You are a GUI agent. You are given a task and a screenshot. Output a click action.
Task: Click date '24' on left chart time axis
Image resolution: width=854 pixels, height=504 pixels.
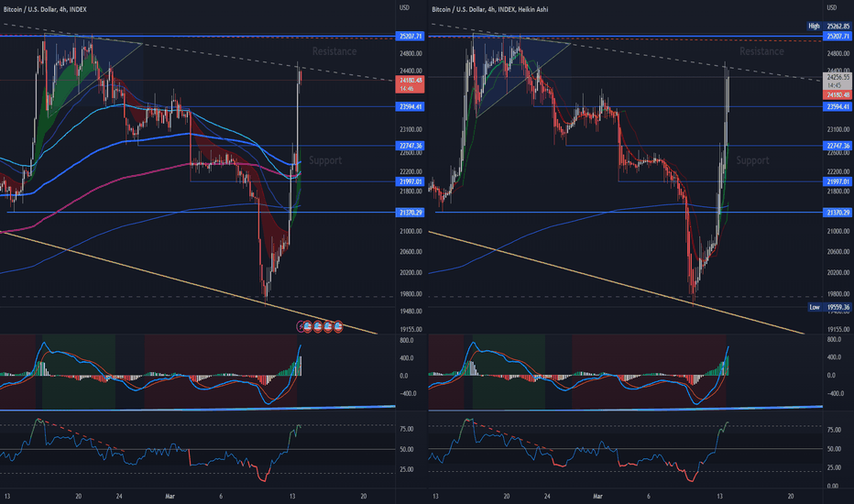(119, 497)
